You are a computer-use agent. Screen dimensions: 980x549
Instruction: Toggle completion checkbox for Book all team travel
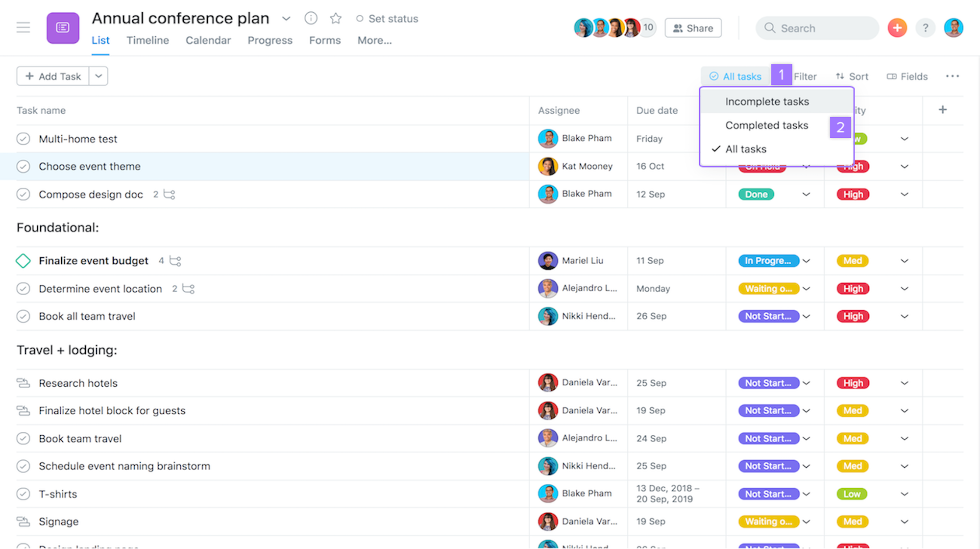click(23, 316)
